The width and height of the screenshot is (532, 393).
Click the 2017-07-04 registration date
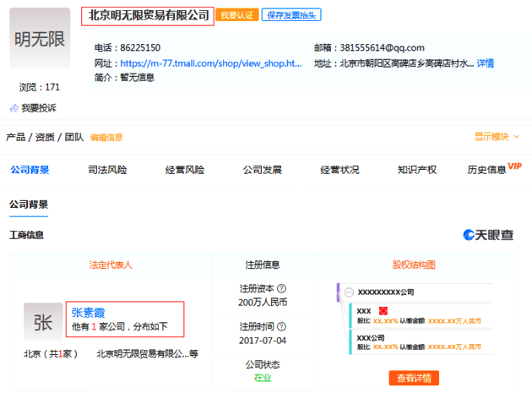[x=263, y=341]
